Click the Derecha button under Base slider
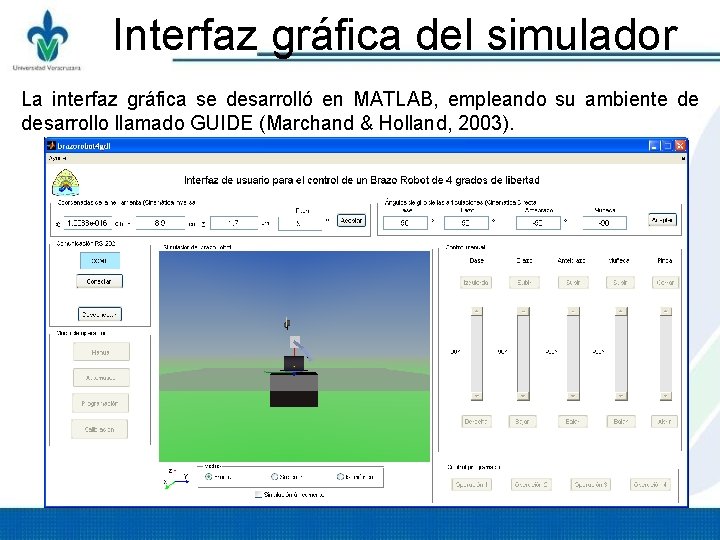This screenshot has height=540, width=720. pos(476,422)
